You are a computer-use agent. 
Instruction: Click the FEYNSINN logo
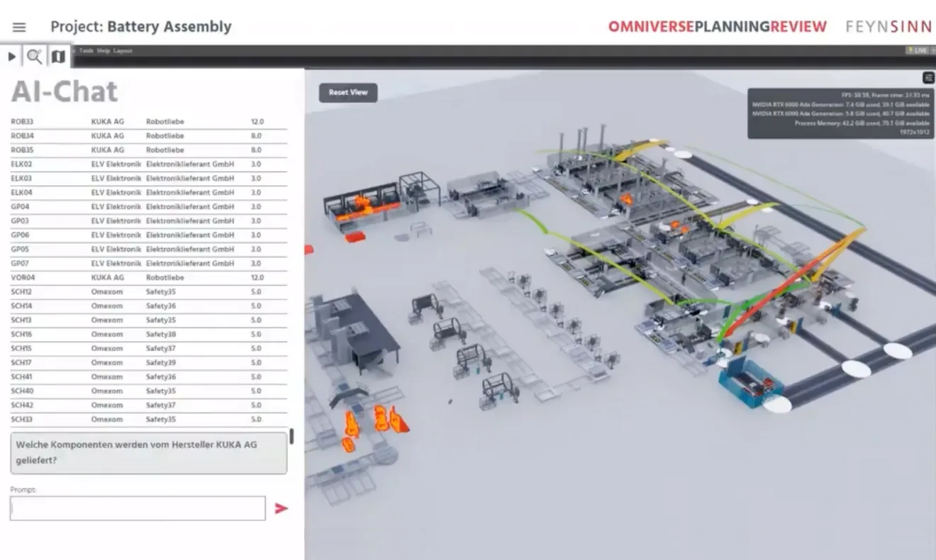[x=888, y=27]
